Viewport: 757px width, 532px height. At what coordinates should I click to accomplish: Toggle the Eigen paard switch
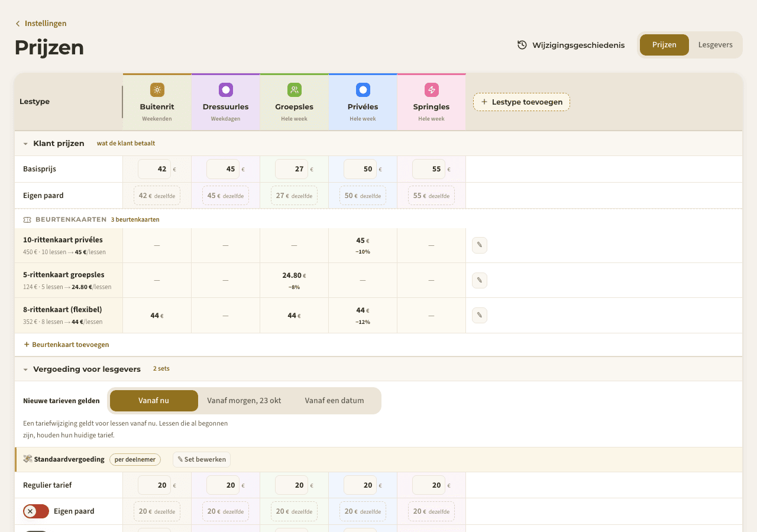click(36, 511)
